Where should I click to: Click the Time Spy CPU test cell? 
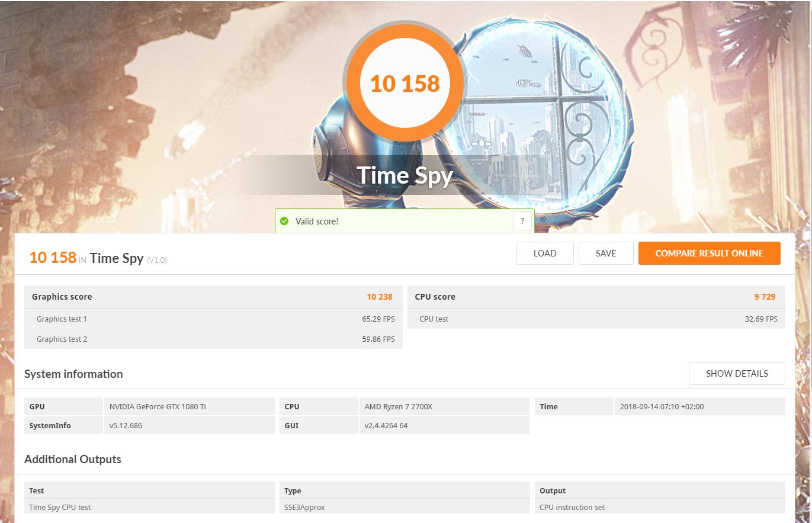click(x=60, y=507)
